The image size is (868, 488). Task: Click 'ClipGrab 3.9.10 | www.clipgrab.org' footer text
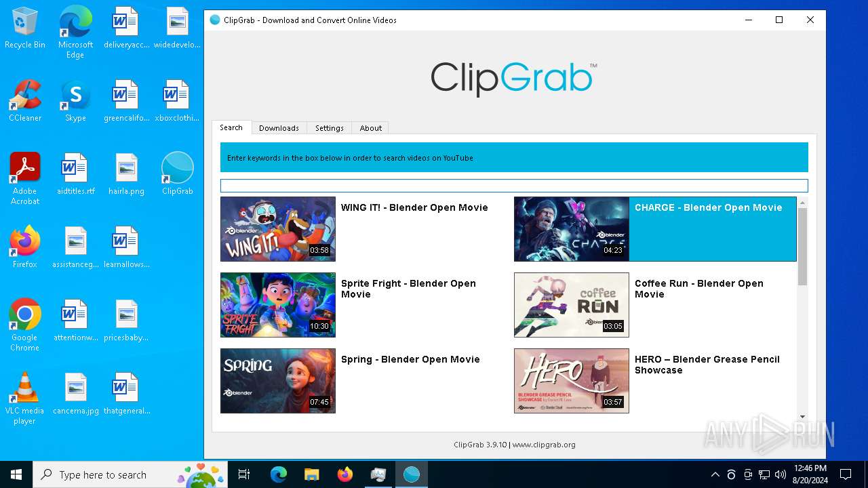tap(515, 445)
